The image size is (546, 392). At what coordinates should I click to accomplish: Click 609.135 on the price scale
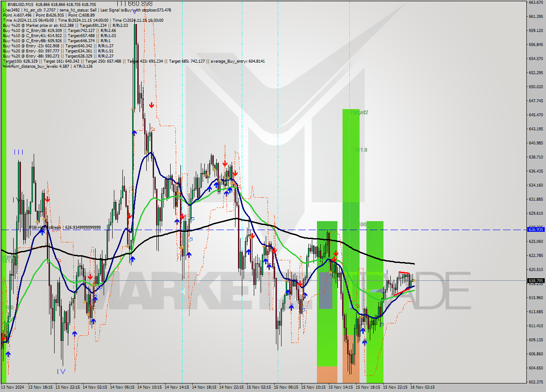(x=535, y=340)
